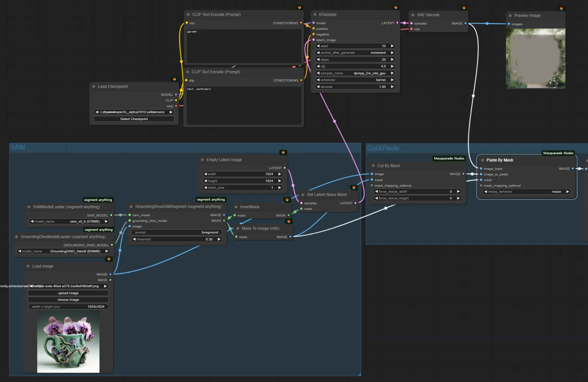Collapse the Preview Image node via its dot
This screenshot has width=588, height=382.
pyautogui.click(x=510, y=16)
